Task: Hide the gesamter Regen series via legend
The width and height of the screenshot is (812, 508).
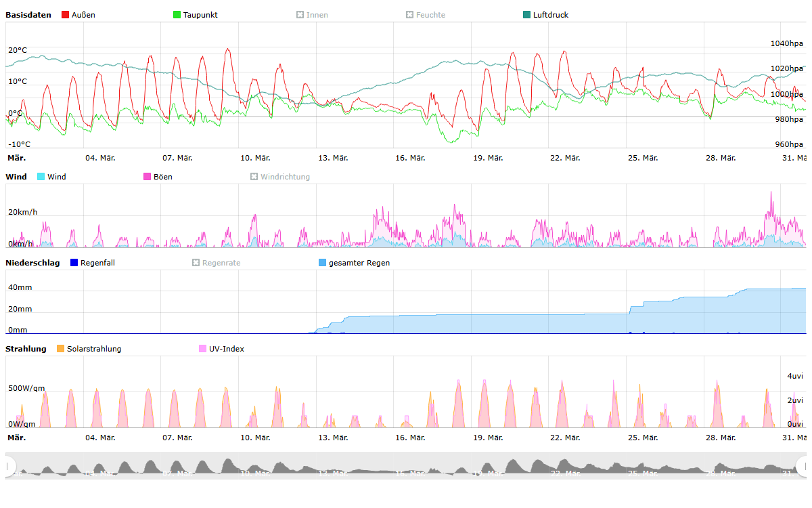Action: click(x=359, y=263)
